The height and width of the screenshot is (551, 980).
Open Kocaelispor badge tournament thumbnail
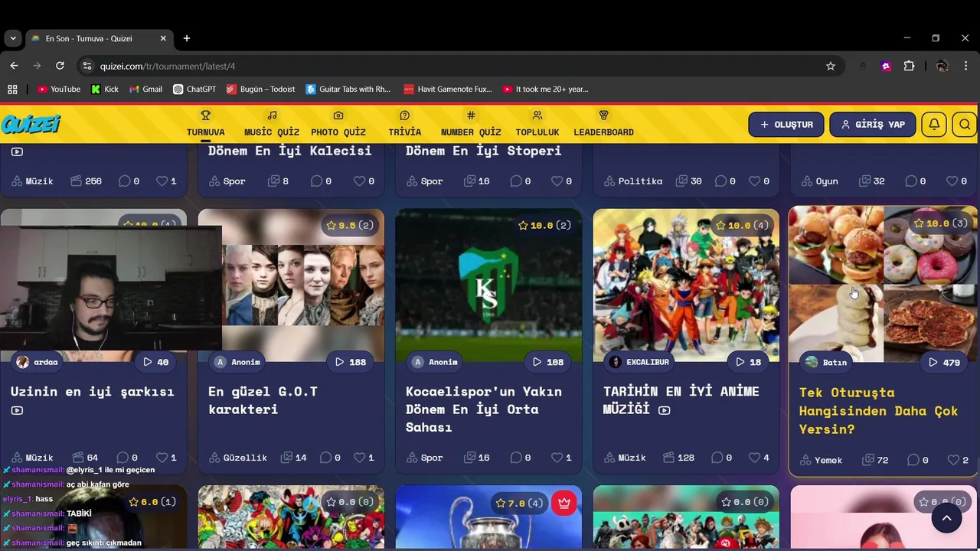tap(488, 285)
